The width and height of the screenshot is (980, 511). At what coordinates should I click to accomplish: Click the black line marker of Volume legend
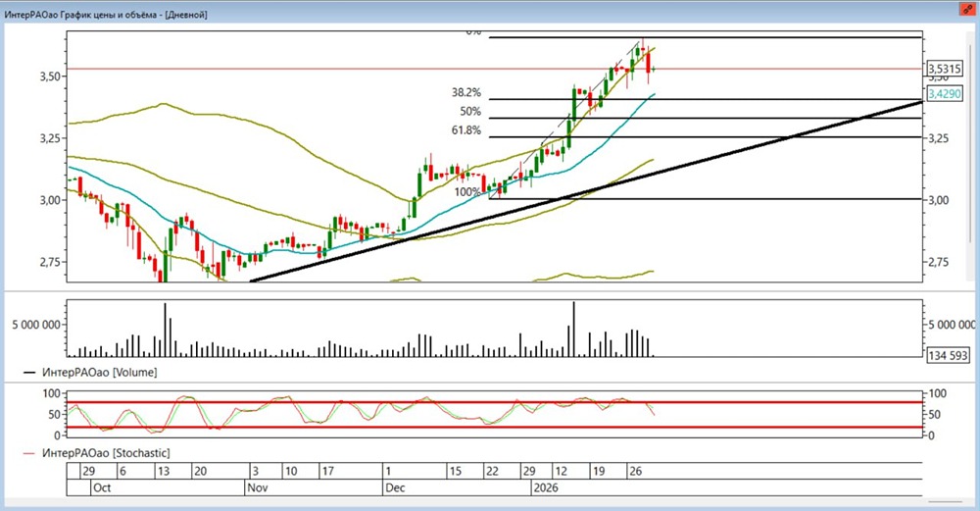click(x=29, y=373)
